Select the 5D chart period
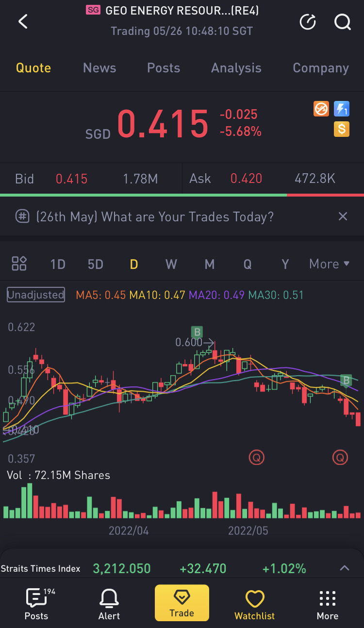Viewport: 364px width, 628px height. pos(96,264)
